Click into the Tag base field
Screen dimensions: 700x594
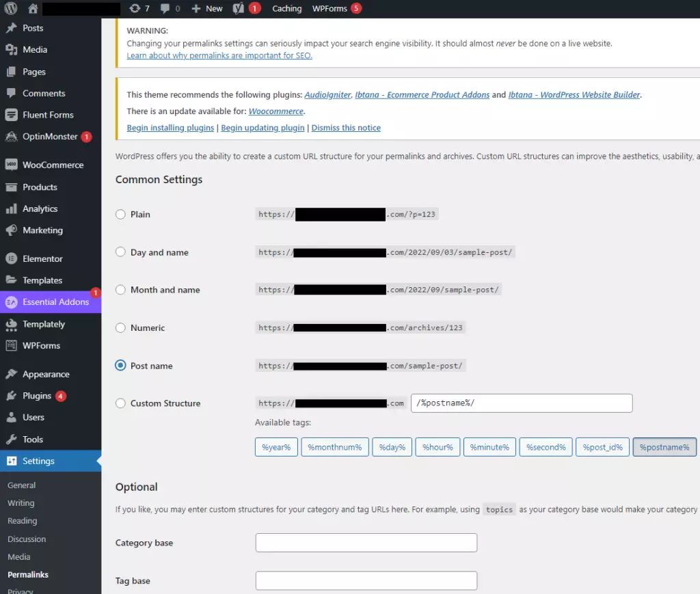pyautogui.click(x=366, y=580)
